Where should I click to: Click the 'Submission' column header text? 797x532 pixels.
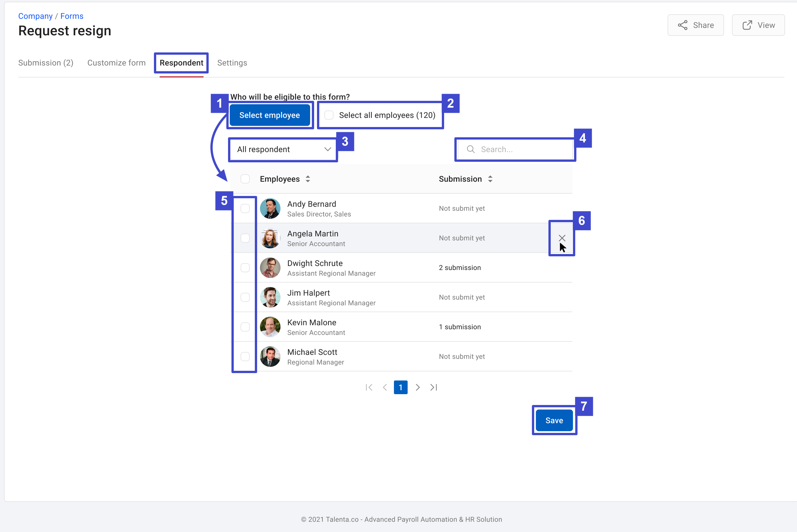click(460, 179)
